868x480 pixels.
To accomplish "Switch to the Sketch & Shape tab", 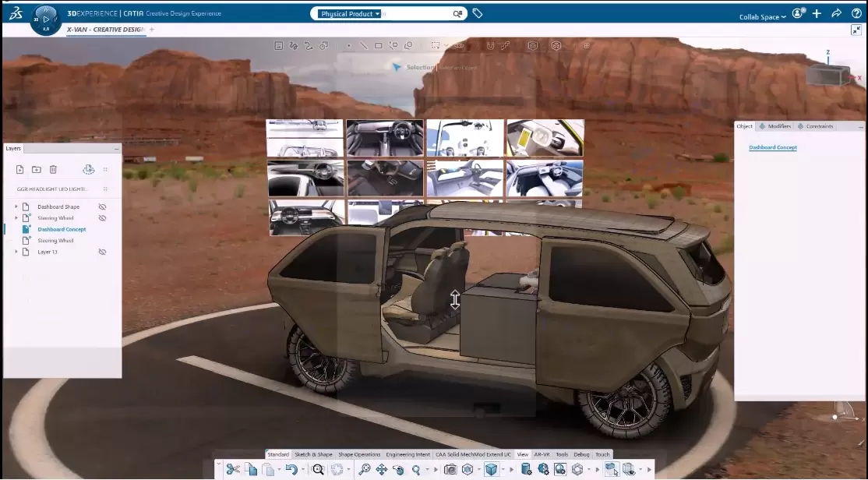I will tap(313, 454).
